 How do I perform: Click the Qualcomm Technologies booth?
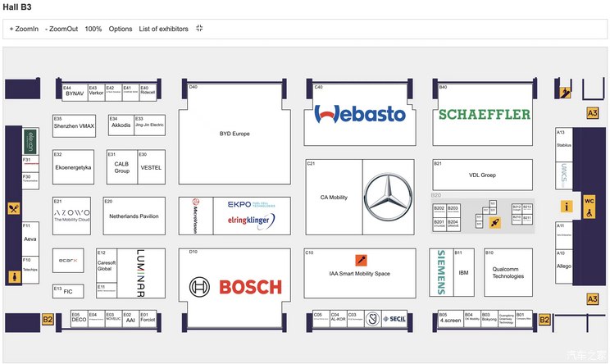click(x=508, y=272)
